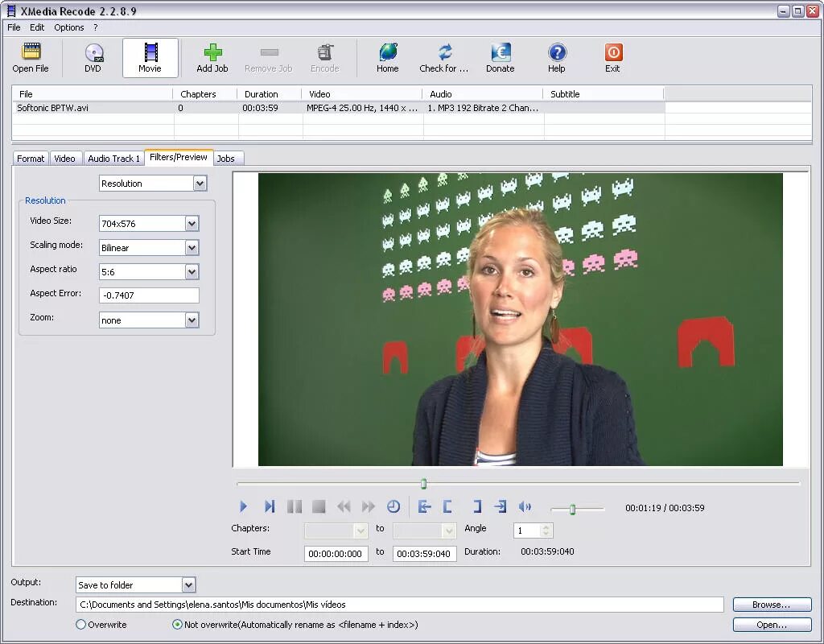Switch to the Audio Track 1 tab
Image resolution: width=824 pixels, height=644 pixels.
click(x=113, y=158)
